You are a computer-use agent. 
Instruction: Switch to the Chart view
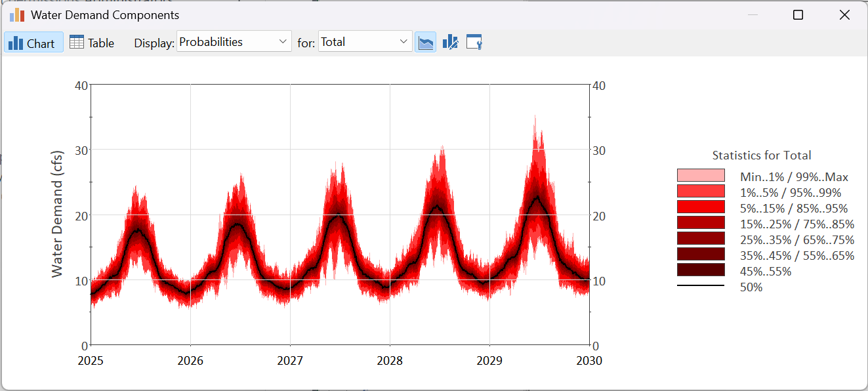(33, 43)
